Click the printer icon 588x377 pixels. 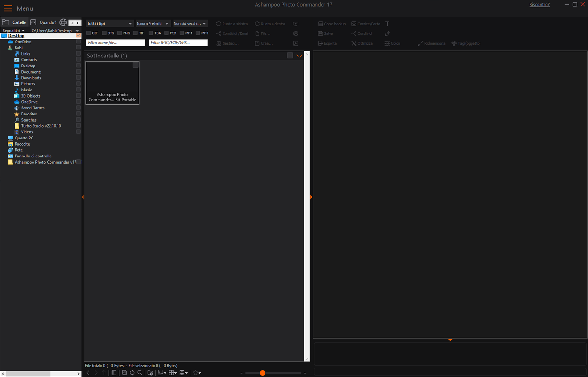296,33
